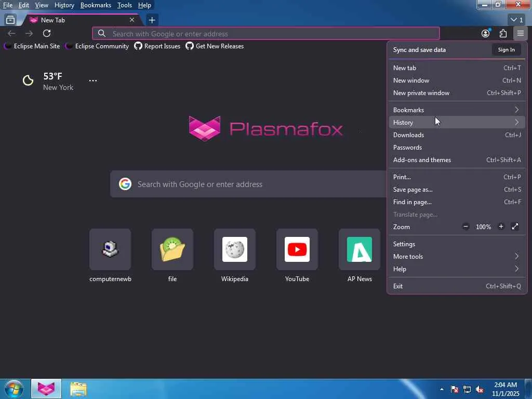Close the hamburger application menu button

[x=521, y=33]
